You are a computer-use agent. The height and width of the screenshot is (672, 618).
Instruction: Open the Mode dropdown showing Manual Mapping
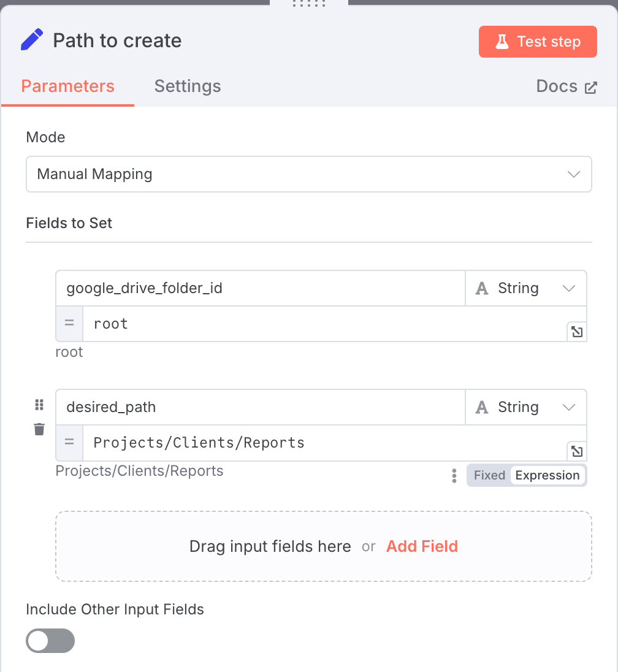(x=309, y=174)
